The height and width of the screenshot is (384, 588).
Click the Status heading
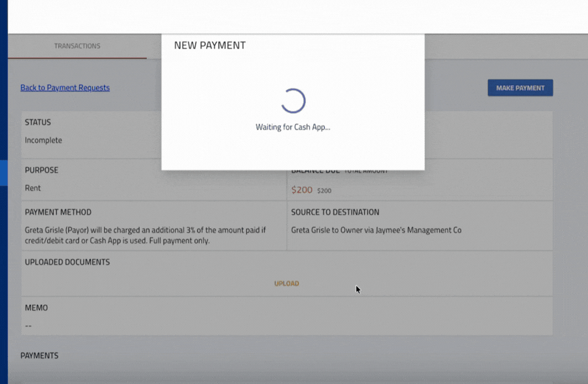(x=38, y=122)
